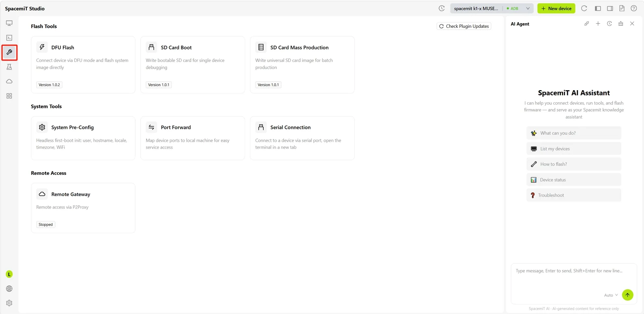644x314 pixels.
Task: Toggle the right sidebar panel layout icon
Action: [610, 8]
